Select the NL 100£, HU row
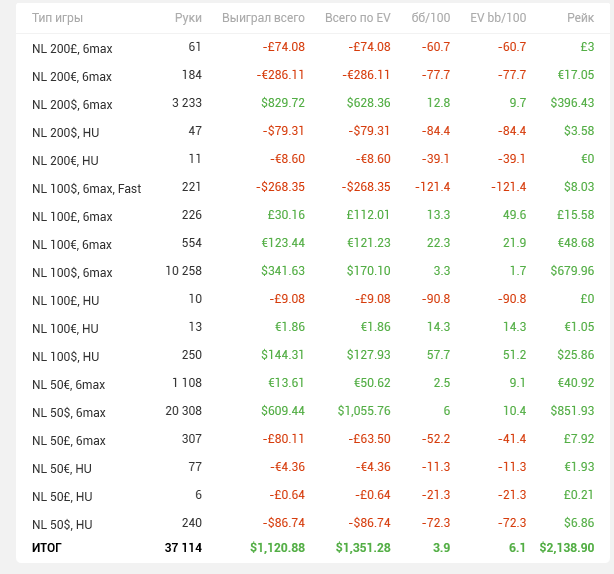Image resolution: width=614 pixels, height=574 pixels. coord(65,300)
